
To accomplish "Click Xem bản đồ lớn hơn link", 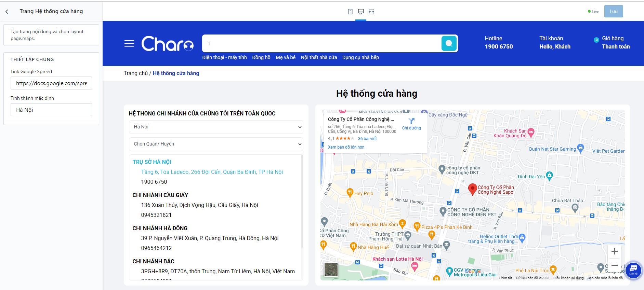I will 346,147.
